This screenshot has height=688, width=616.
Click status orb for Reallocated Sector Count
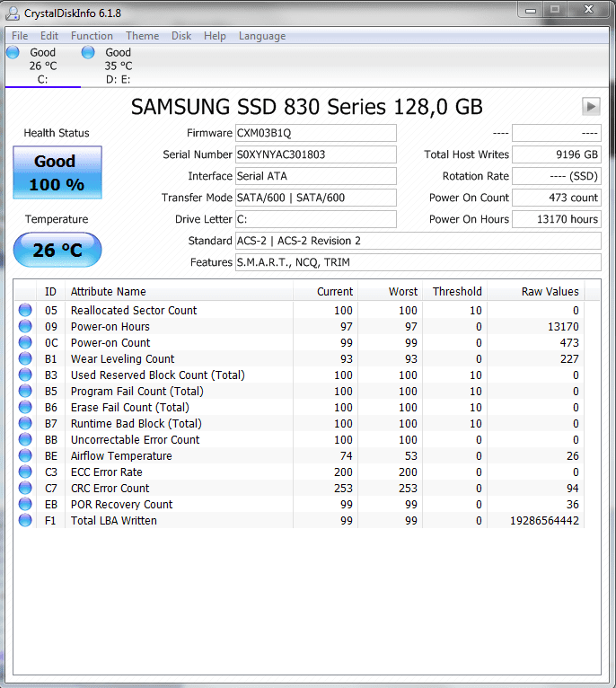(x=25, y=310)
